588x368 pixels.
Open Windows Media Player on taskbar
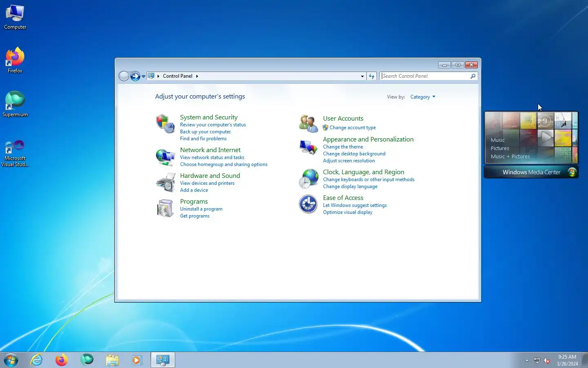coord(137,360)
